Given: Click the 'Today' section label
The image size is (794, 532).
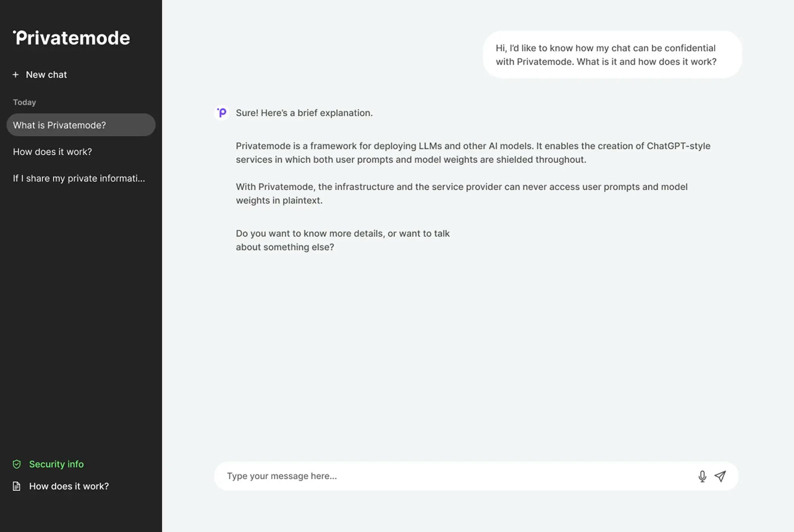Looking at the screenshot, I should pos(24,102).
